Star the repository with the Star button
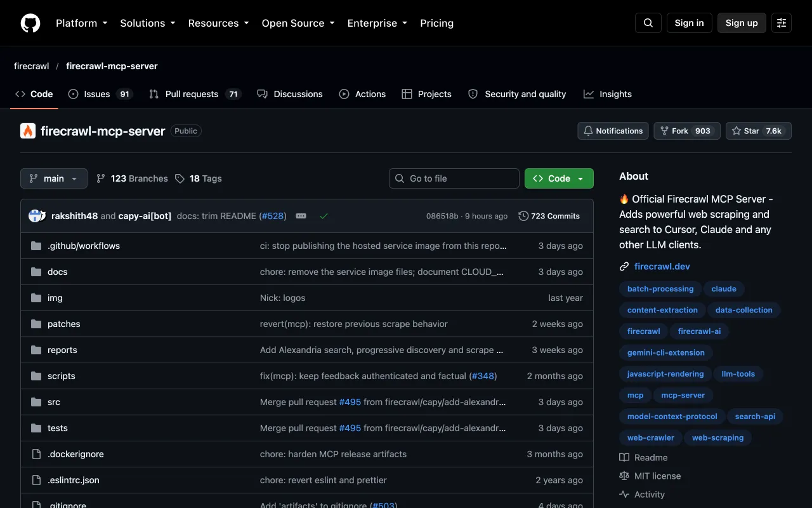The height and width of the screenshot is (508, 812). pyautogui.click(x=759, y=131)
